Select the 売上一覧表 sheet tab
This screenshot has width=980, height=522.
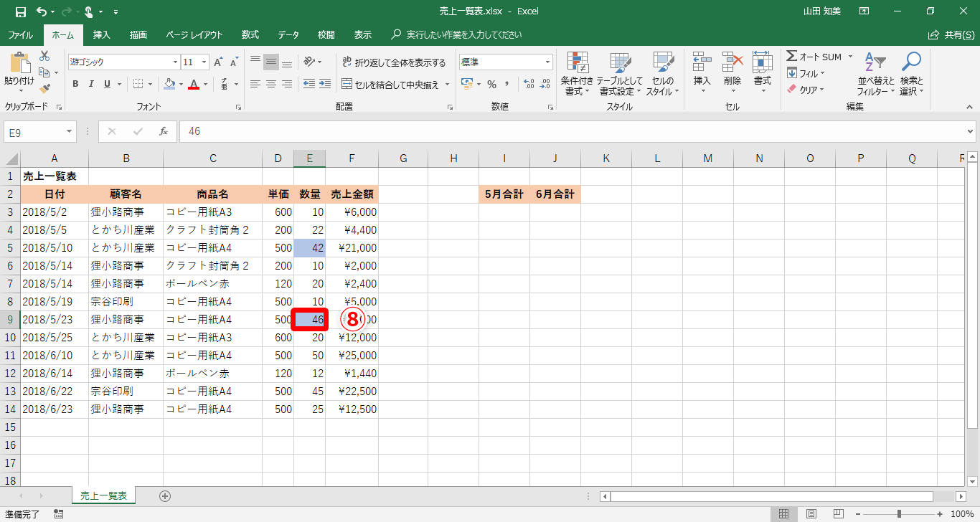tap(103, 495)
